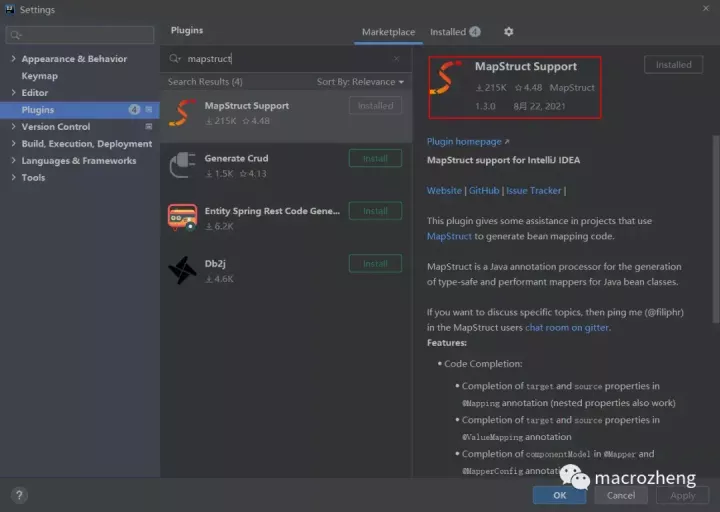Screen dimensions: 720x512
Task: Expand Build, Execution, Deployment node
Action: 13,143
